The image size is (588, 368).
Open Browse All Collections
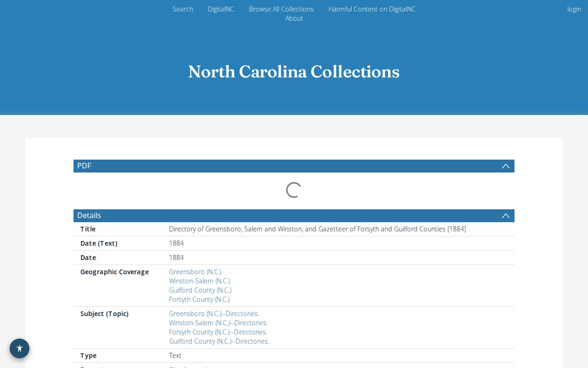(281, 9)
